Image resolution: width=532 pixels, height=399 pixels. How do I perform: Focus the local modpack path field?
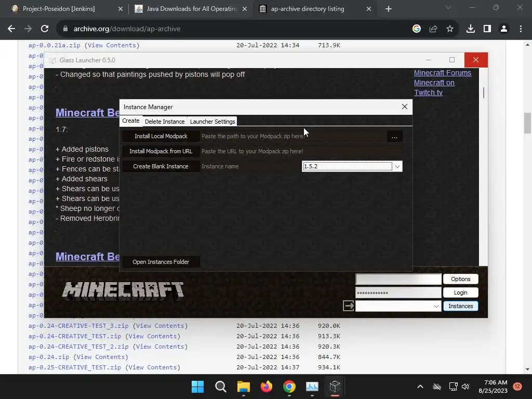coord(293,136)
